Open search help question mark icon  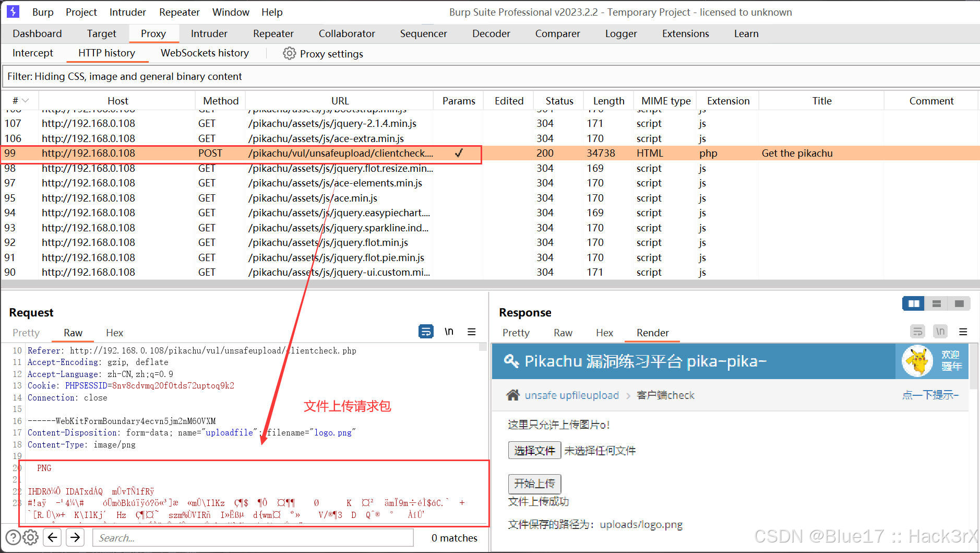(x=13, y=537)
